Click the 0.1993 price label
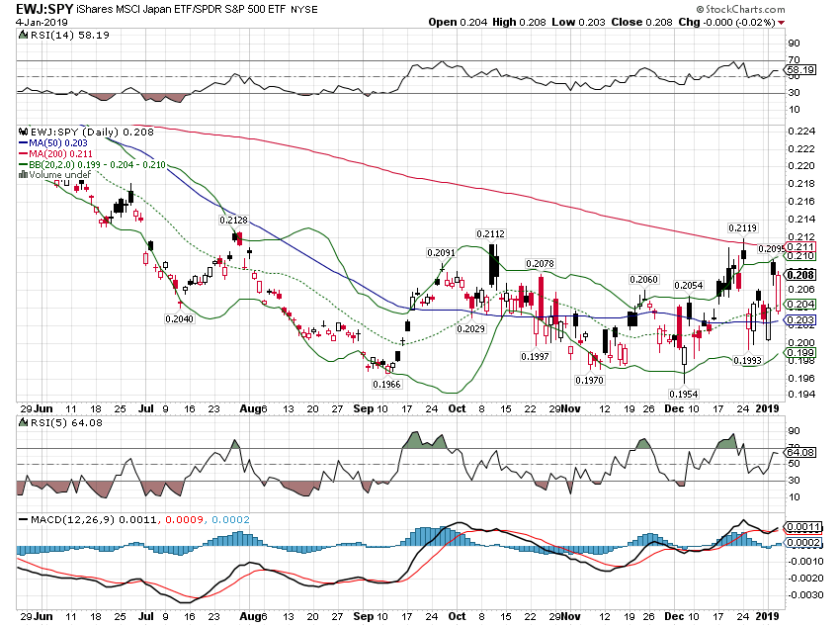 click(747, 361)
